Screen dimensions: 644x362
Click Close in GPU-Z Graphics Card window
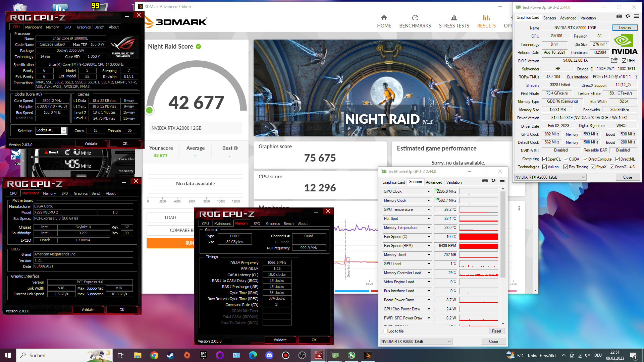[628, 177]
